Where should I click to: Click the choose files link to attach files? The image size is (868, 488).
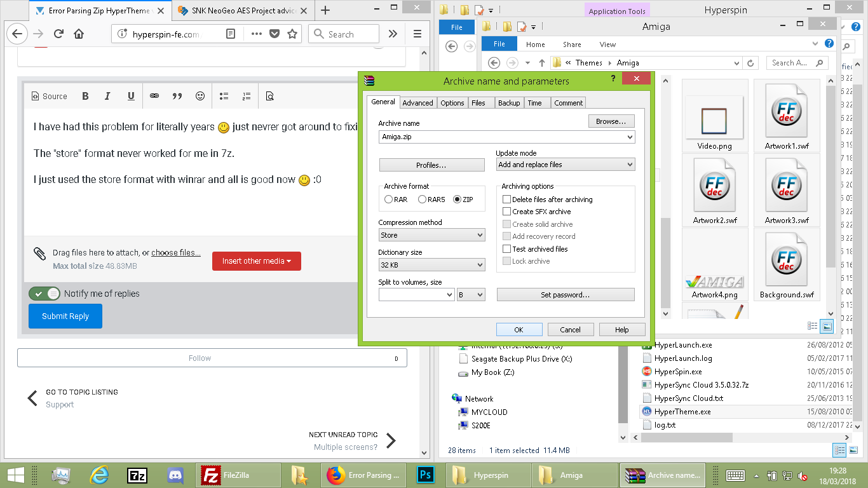pyautogui.click(x=175, y=252)
